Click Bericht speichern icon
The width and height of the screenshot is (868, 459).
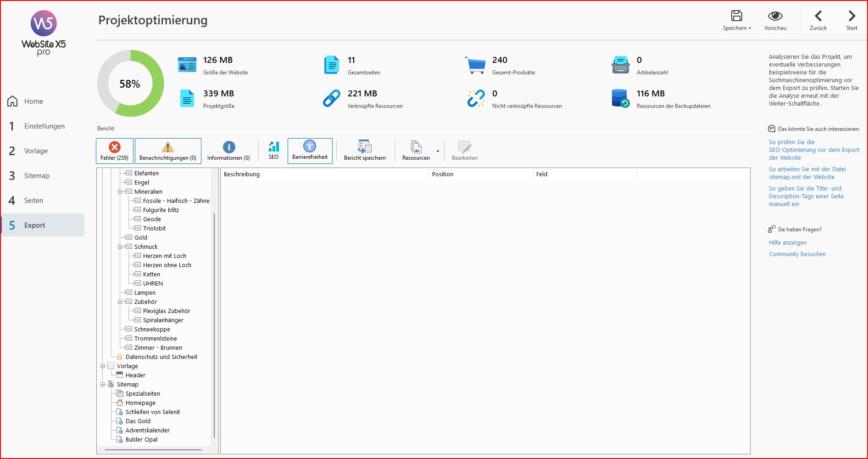365,147
